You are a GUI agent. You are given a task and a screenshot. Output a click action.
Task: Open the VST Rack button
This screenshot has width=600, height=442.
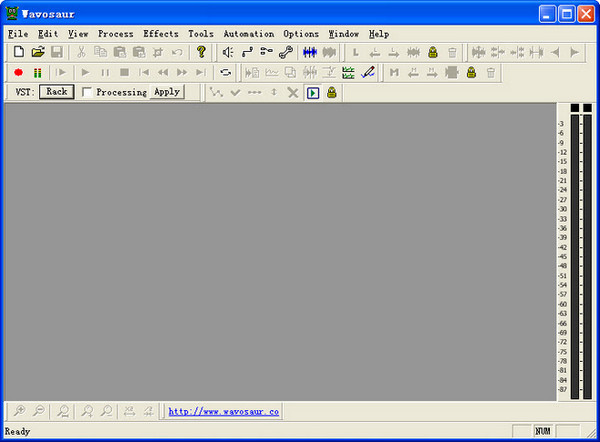(57, 92)
